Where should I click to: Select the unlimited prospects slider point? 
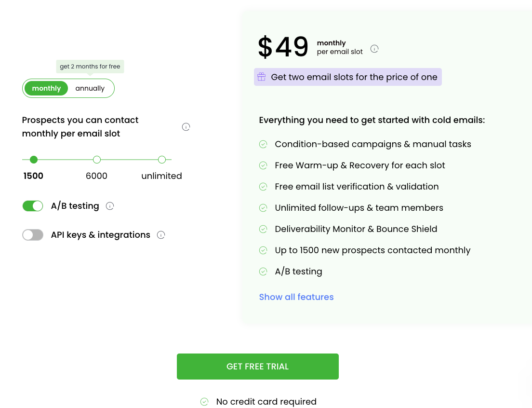click(x=162, y=160)
